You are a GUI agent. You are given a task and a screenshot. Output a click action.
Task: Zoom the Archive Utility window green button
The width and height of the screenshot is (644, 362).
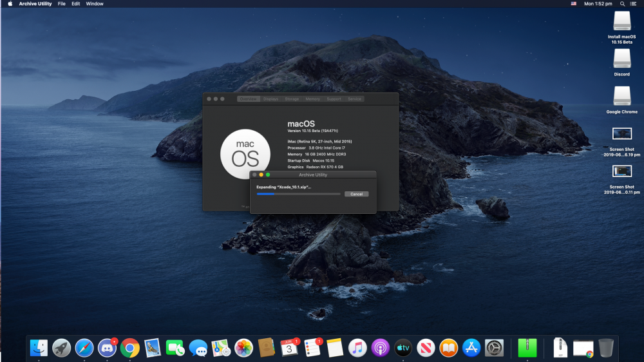[x=268, y=175]
